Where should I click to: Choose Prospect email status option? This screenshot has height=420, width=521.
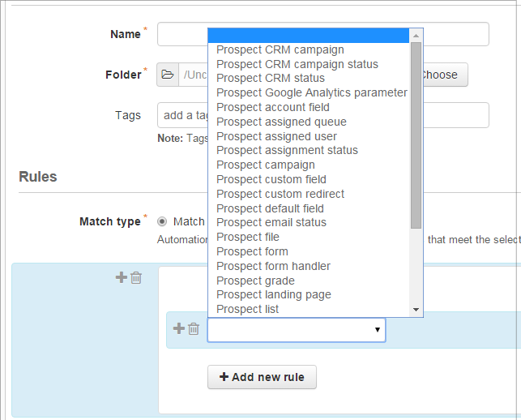tap(309, 222)
